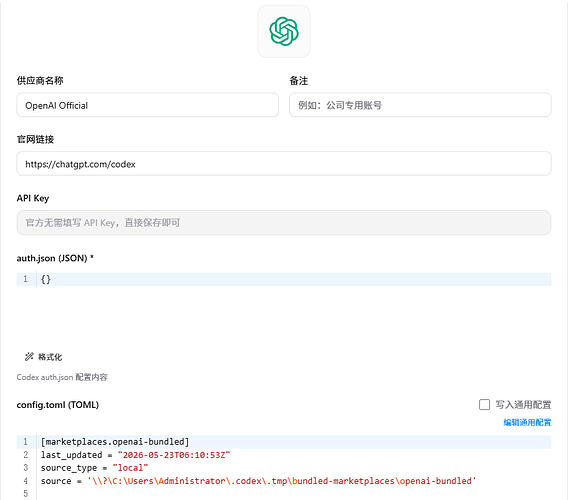Open the 编辑通用配置 link

point(527,422)
